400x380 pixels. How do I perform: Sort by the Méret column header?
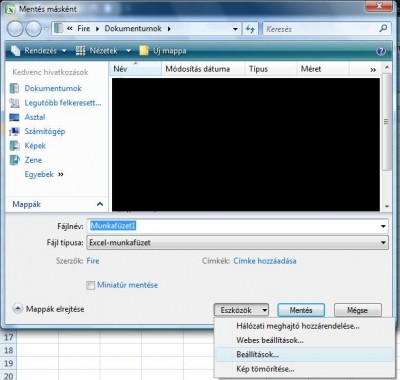click(323, 69)
